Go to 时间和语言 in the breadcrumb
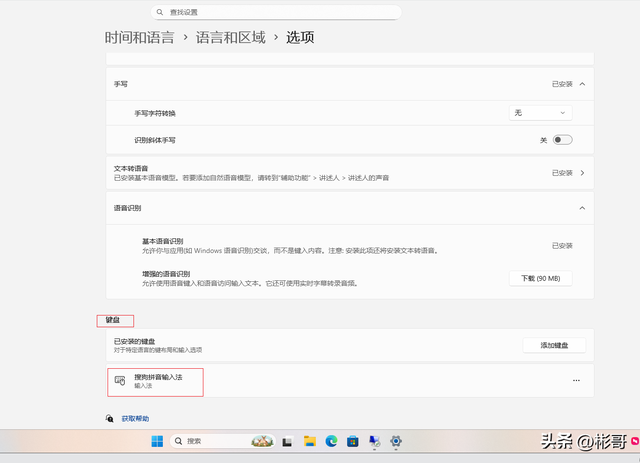Viewport: 640px width, 463px height. pos(139,38)
